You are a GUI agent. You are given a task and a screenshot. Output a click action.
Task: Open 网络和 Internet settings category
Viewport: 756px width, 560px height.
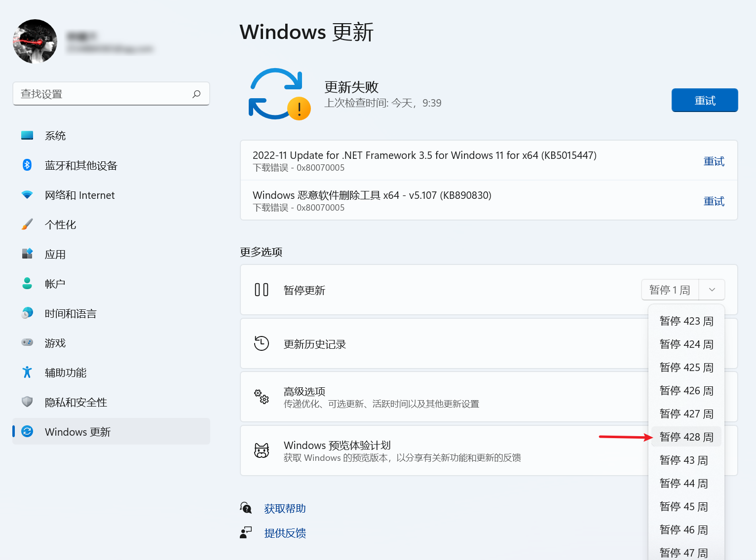click(111, 195)
